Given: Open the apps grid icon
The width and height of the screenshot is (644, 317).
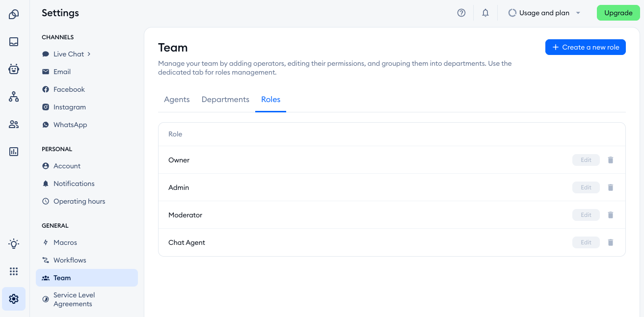Looking at the screenshot, I should click(x=14, y=271).
